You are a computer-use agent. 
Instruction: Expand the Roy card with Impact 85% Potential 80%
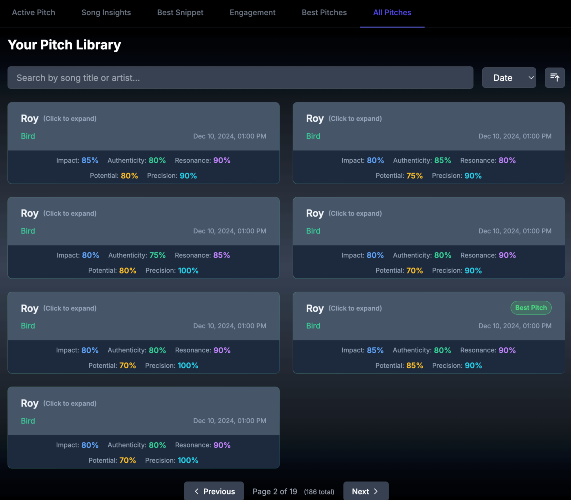tap(143, 126)
